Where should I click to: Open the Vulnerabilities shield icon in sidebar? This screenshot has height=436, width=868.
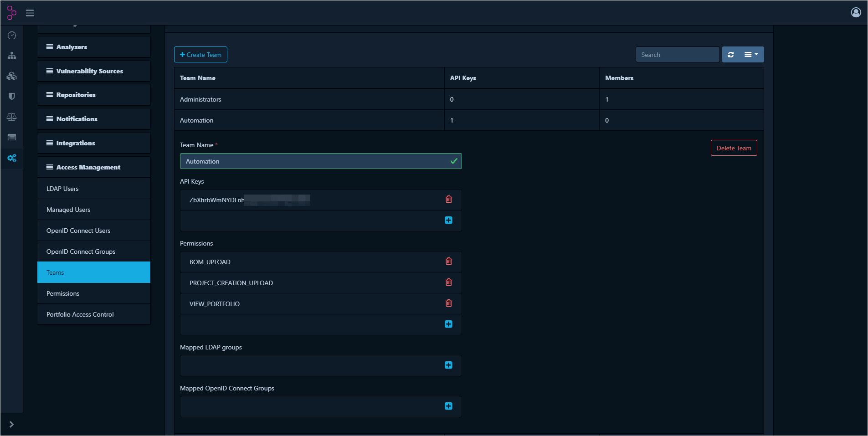pos(12,96)
